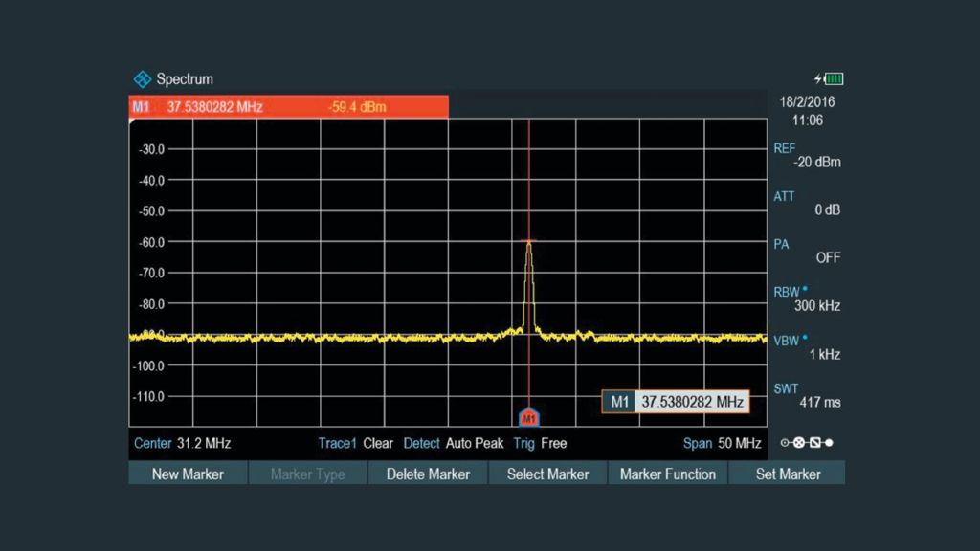Click the Center 31.2 MHz frequency label
This screenshot has width=980, height=551.
pyautogui.click(x=182, y=443)
